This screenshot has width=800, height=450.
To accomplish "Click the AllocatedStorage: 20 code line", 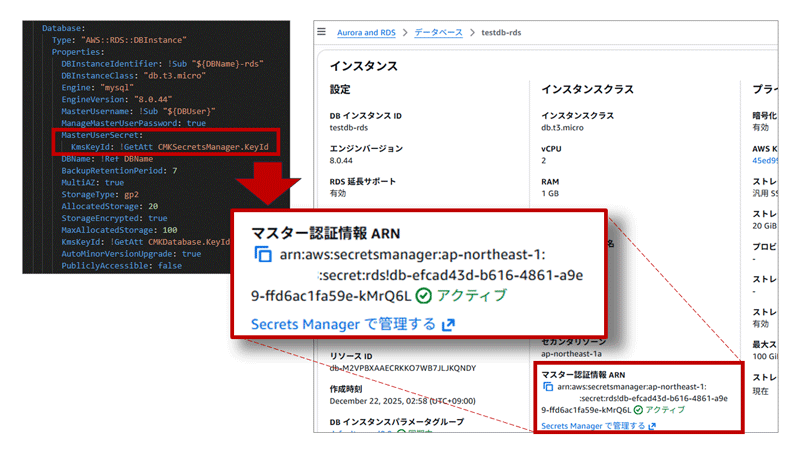I will tap(110, 206).
